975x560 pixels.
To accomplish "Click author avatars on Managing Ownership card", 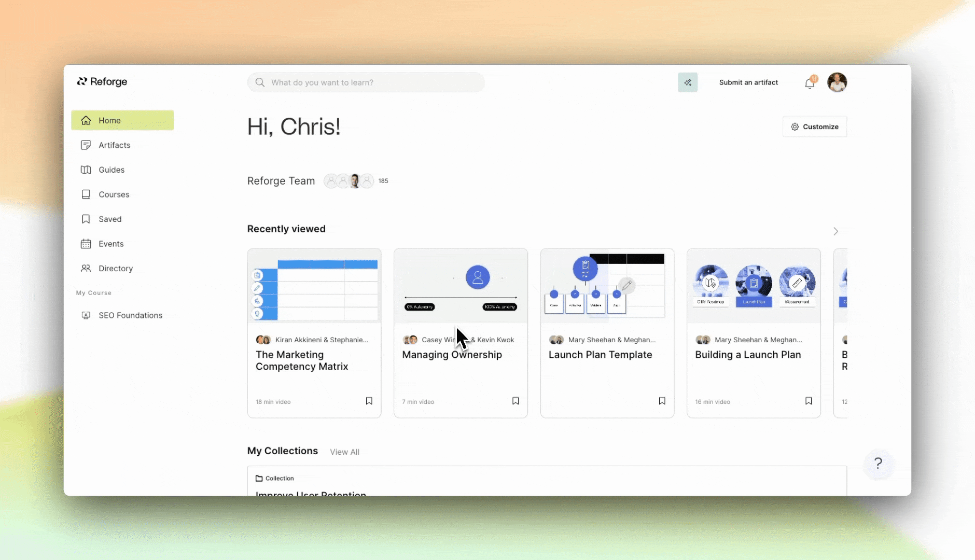I will pos(410,340).
